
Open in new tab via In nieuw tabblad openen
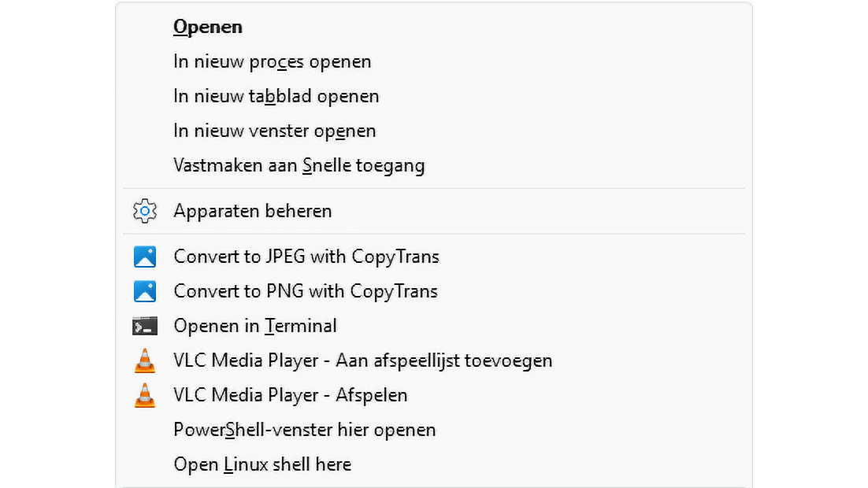pyautogui.click(x=276, y=96)
